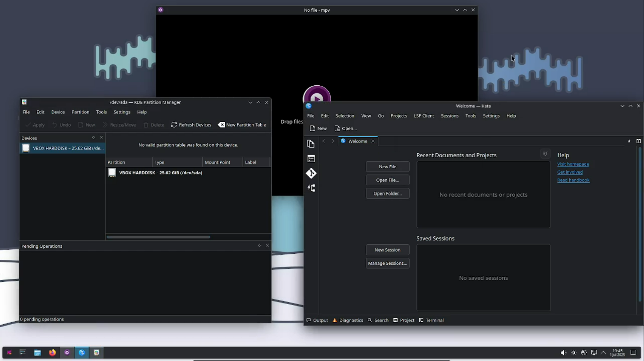
Task: Open Kate's Selection menu
Action: coord(345,116)
